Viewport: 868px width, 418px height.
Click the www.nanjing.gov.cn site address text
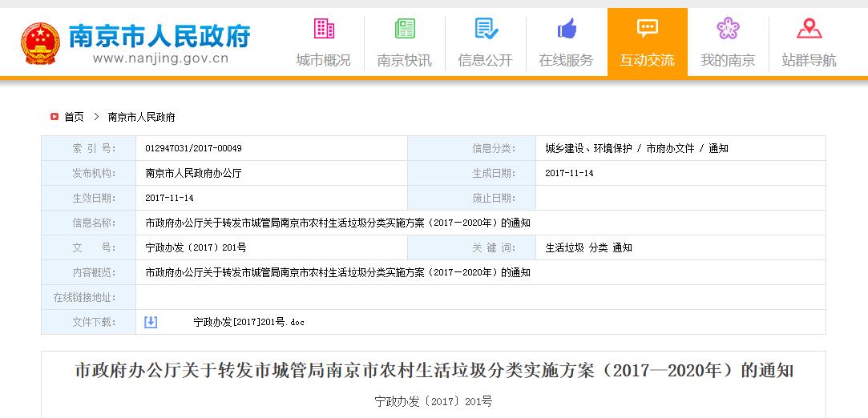160,58
